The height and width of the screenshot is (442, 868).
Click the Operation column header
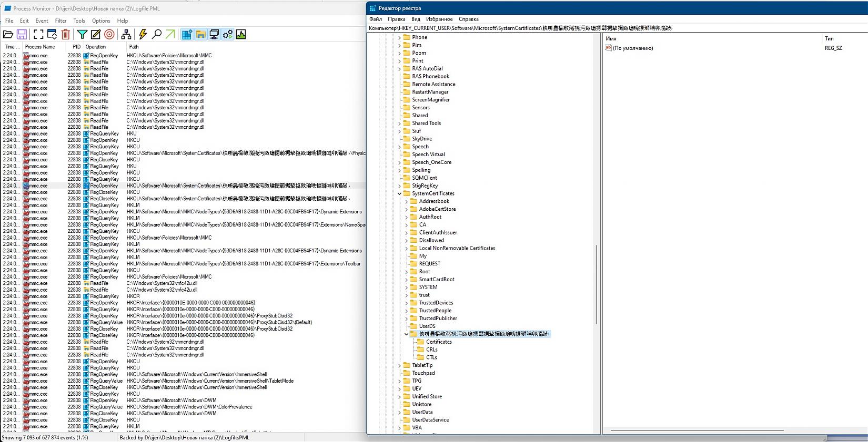[x=96, y=47]
